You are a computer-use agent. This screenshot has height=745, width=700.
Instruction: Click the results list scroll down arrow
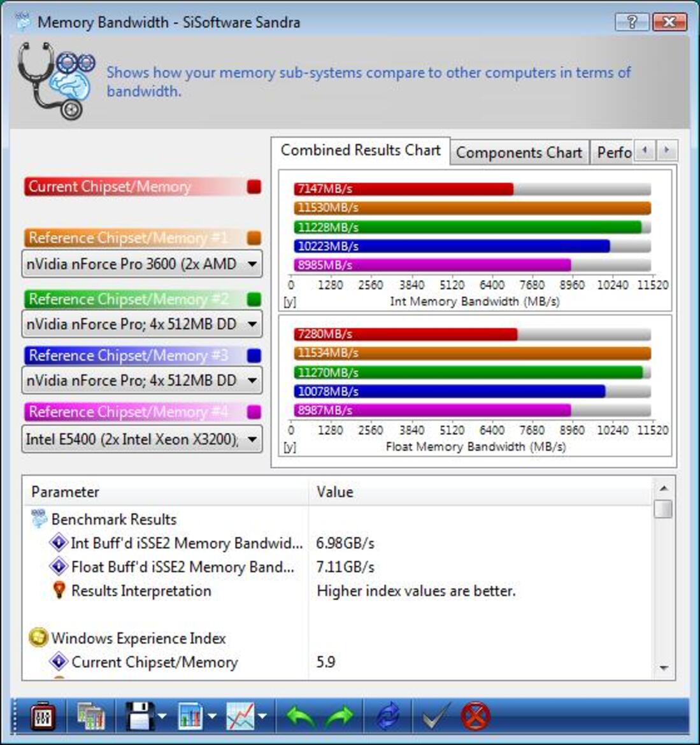(664, 668)
